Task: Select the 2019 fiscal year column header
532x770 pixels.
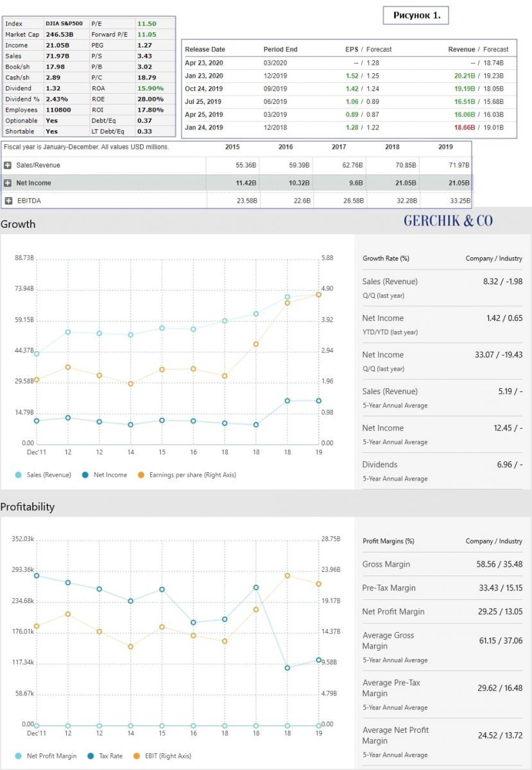Action: pyautogui.click(x=445, y=147)
